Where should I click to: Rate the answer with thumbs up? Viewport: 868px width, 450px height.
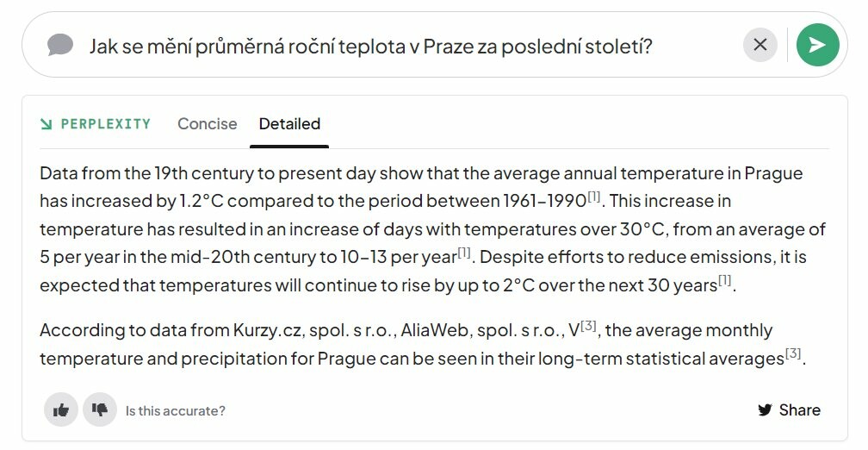61,410
